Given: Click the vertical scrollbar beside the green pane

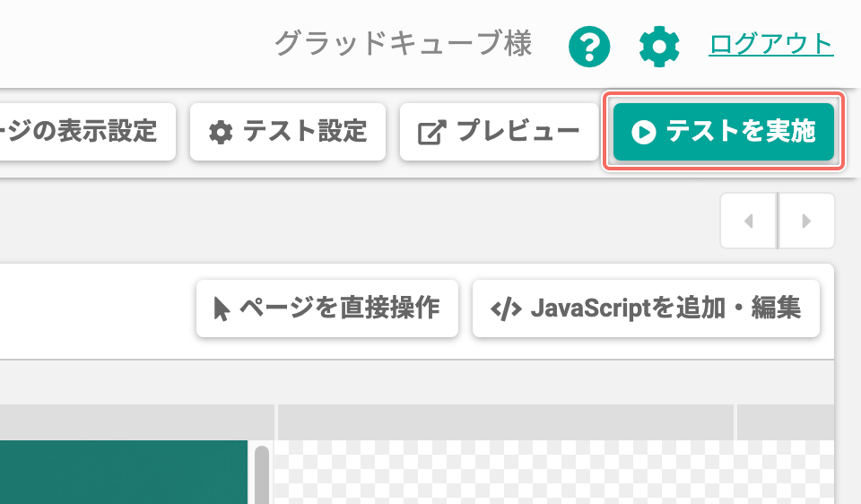Looking at the screenshot, I should point(262,475).
